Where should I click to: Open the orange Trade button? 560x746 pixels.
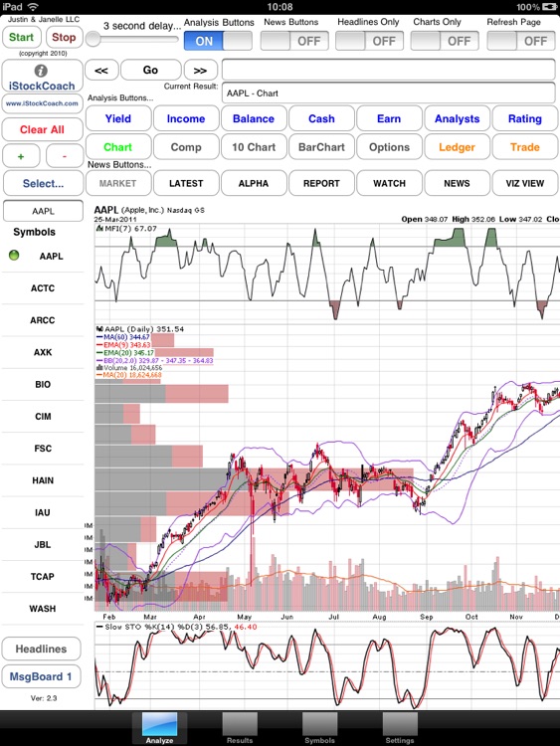[x=525, y=147]
